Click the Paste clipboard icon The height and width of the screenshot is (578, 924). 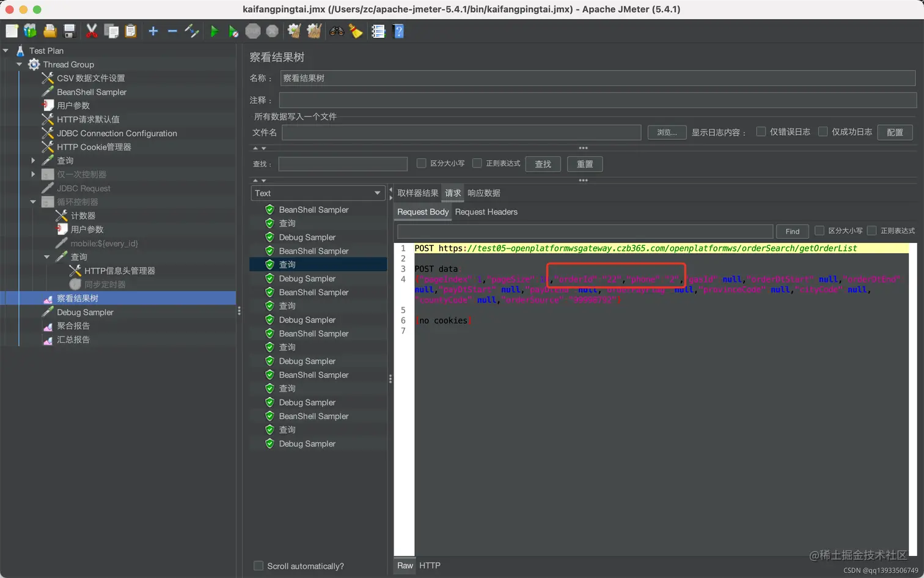point(131,31)
